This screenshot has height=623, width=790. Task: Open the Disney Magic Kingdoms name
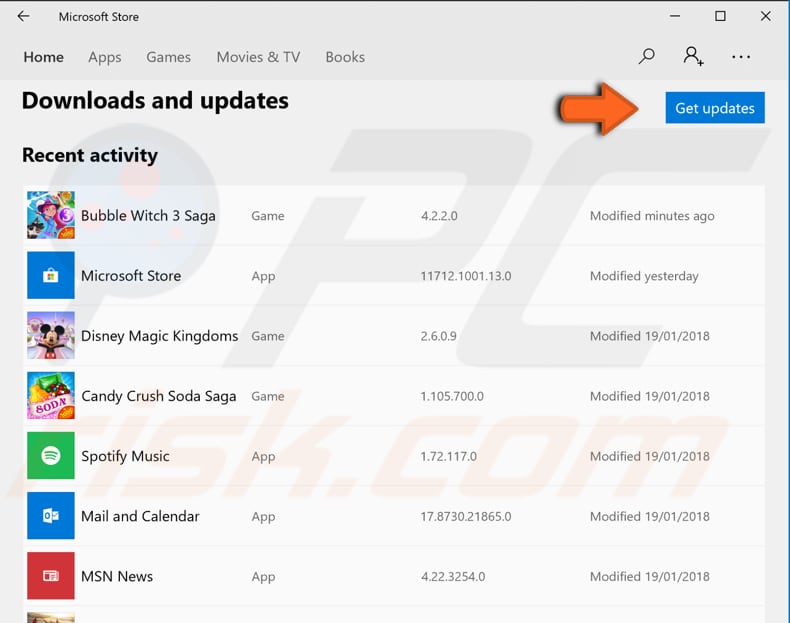159,336
